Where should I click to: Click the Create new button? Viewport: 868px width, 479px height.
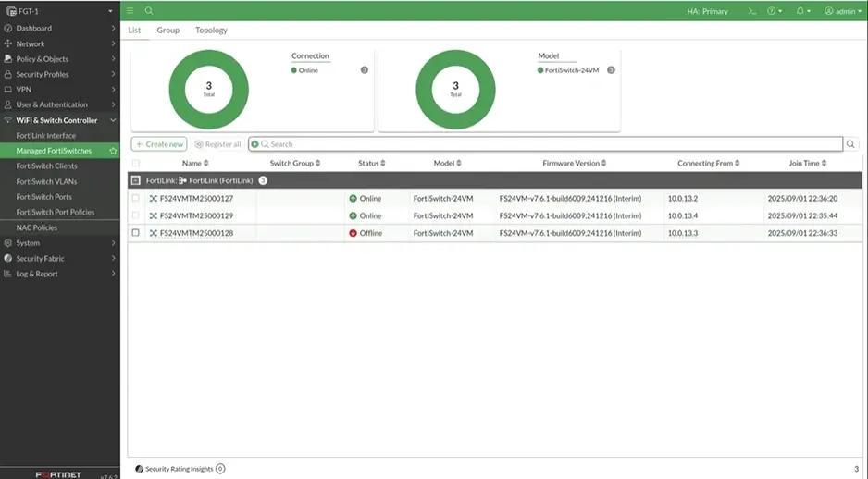pyautogui.click(x=159, y=144)
